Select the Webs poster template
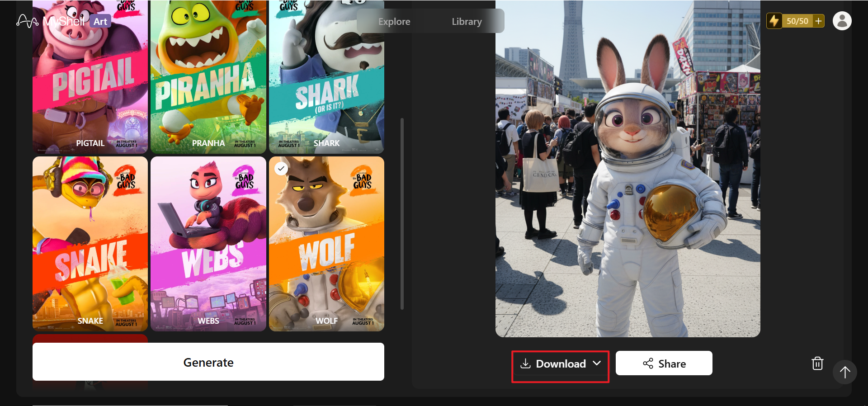The height and width of the screenshot is (406, 868). click(x=208, y=244)
